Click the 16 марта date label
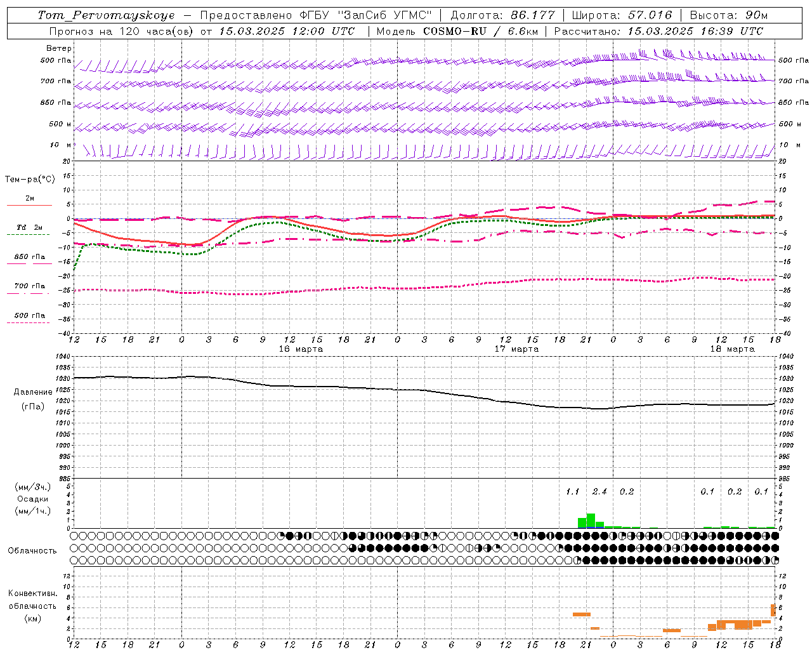Viewport: 812px width, 650px height. point(301,348)
